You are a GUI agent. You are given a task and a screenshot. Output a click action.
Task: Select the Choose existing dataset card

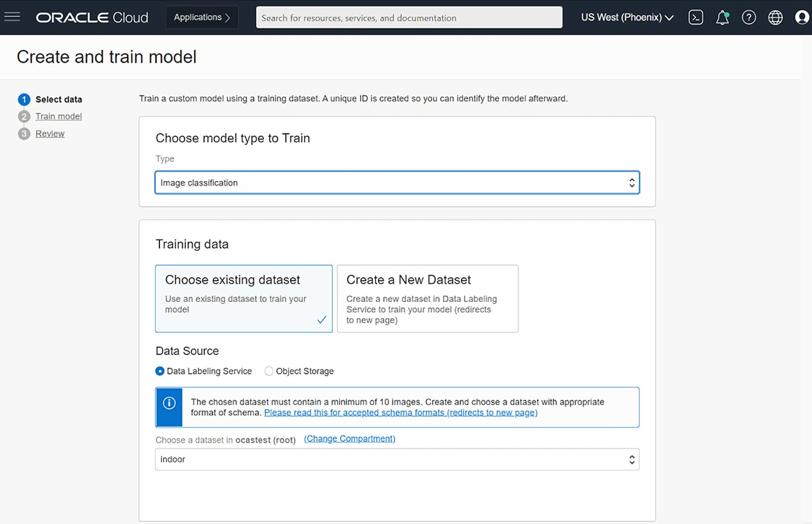(243, 298)
